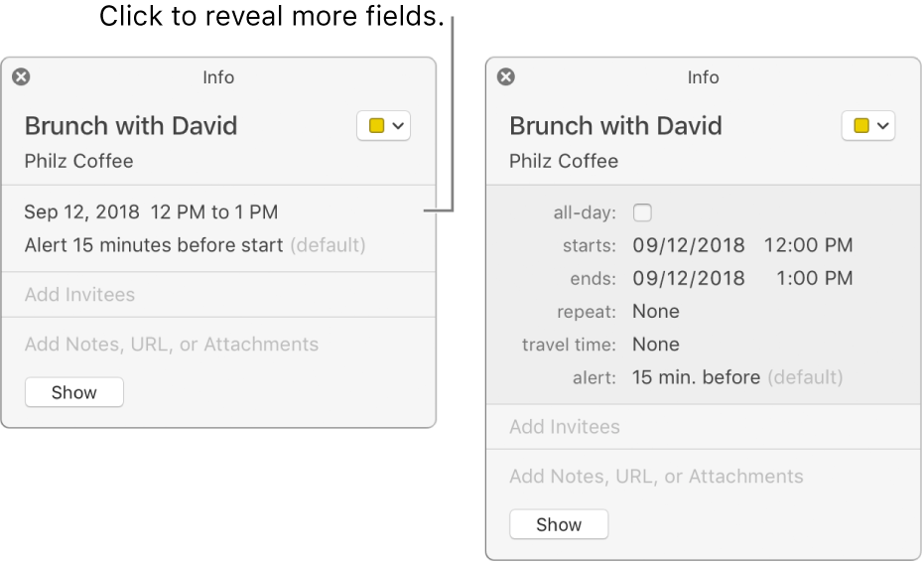Click the Philz Coffee location in left popover
The image size is (924, 563).
click(78, 161)
